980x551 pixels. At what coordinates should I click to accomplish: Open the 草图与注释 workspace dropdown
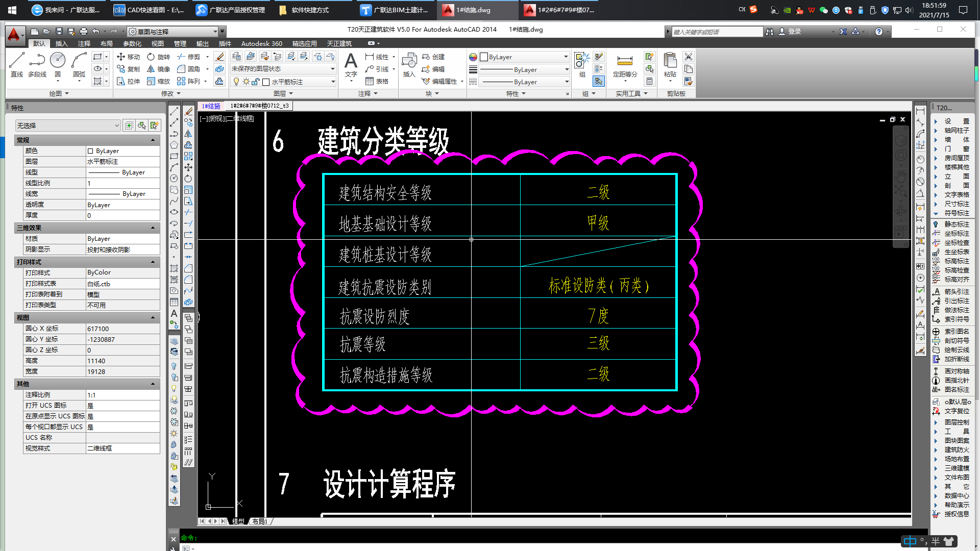(173, 32)
